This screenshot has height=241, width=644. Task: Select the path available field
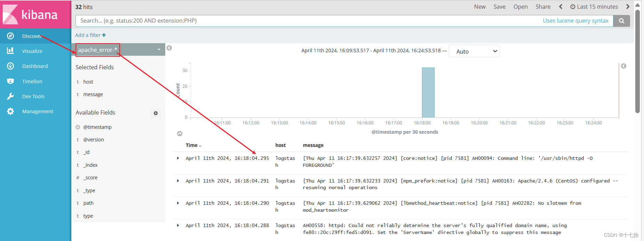point(88,203)
